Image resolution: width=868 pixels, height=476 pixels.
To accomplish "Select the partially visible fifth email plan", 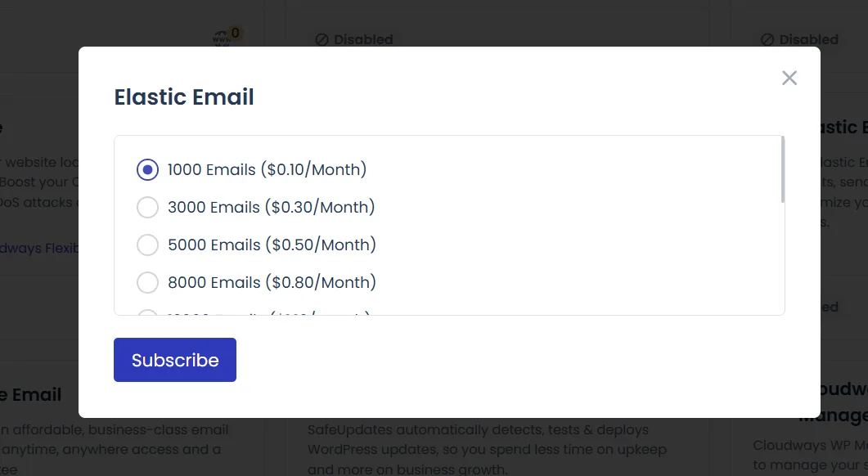I will pos(148,317).
